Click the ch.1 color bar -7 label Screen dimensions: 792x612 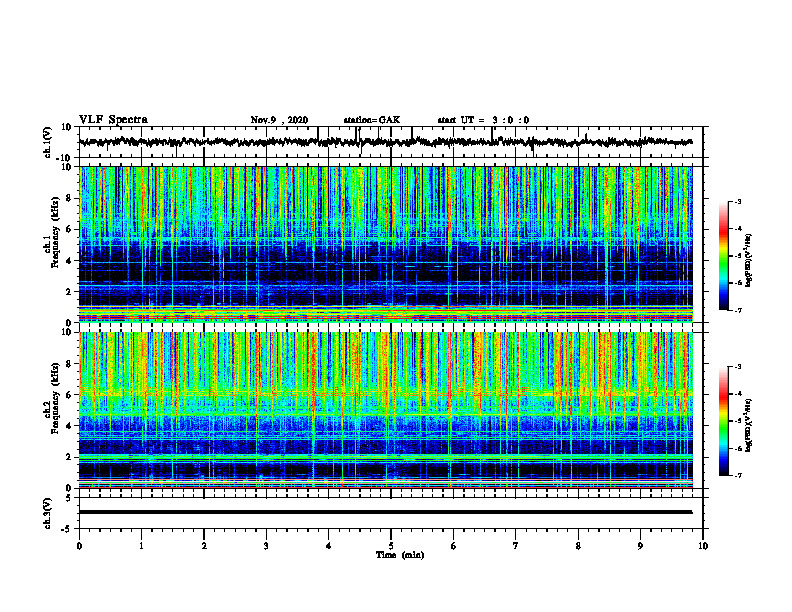pos(738,310)
